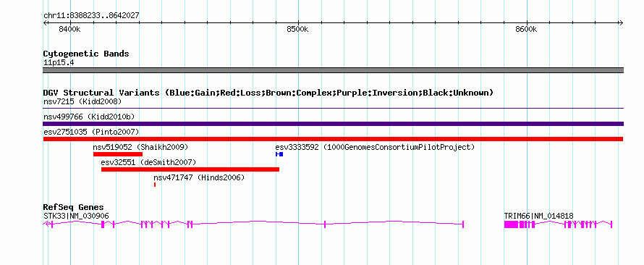Click the esv2751035 (Pinto2007) label

[x=91, y=132]
